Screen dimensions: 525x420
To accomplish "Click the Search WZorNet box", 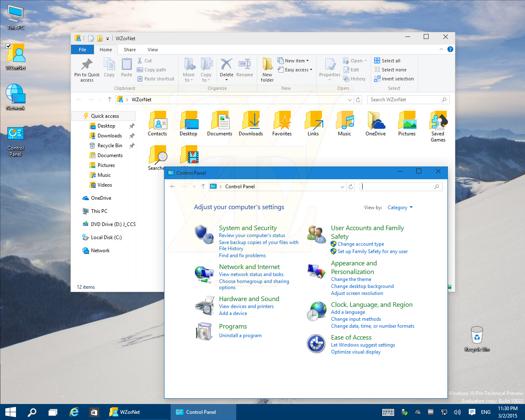I will click(x=408, y=100).
